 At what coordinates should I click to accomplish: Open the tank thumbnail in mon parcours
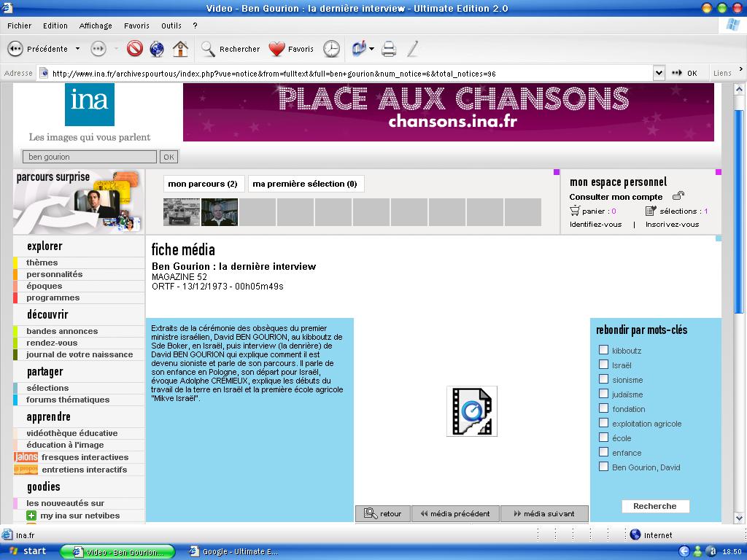tap(182, 212)
